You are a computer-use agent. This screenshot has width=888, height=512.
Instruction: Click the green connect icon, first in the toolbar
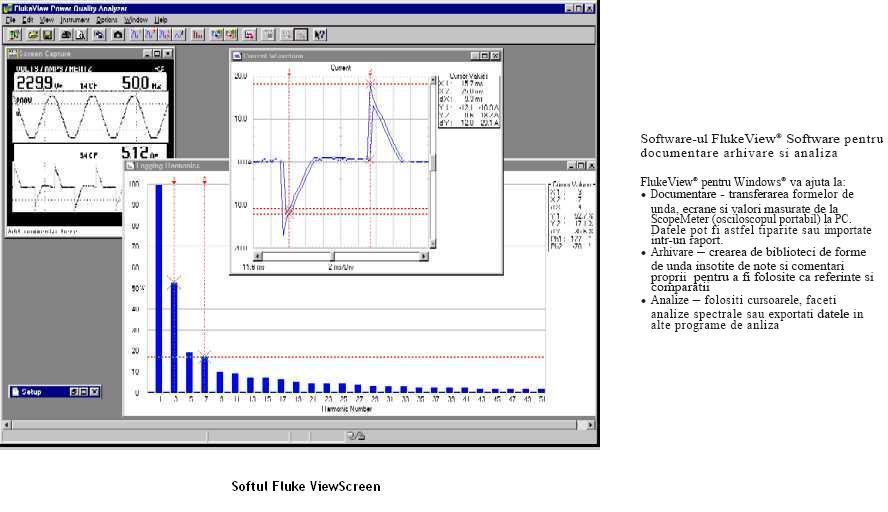[14, 35]
